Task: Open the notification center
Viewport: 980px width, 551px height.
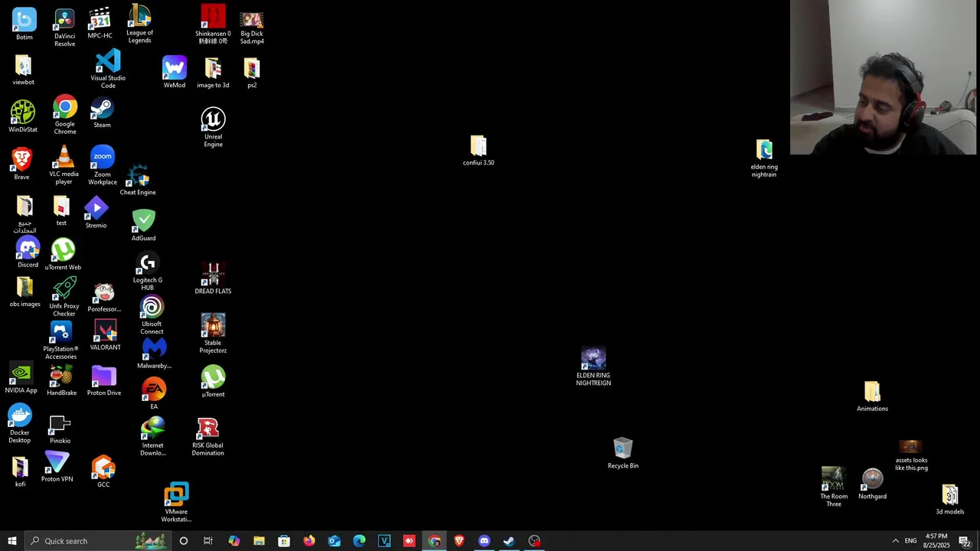Action: 964,541
